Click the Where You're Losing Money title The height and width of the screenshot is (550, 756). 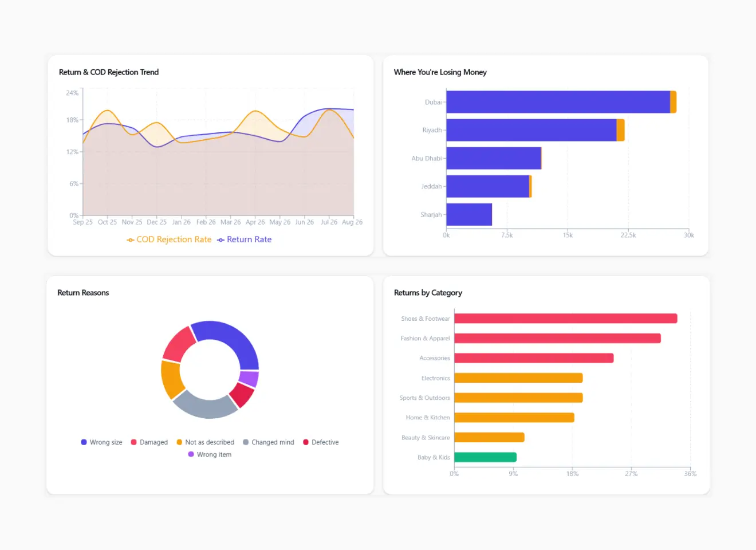(440, 72)
